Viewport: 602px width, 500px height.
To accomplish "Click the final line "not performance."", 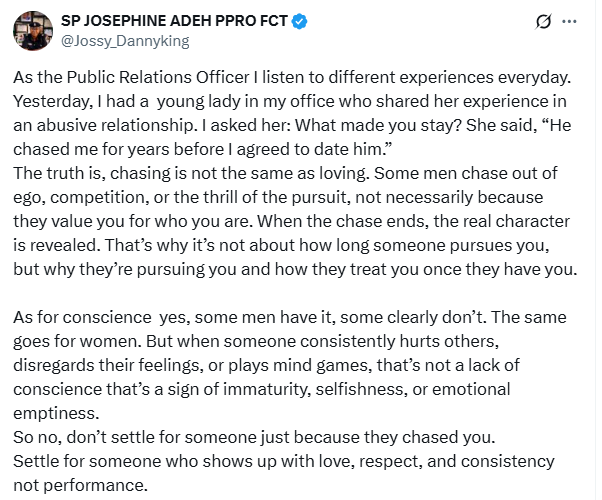I will (81, 485).
